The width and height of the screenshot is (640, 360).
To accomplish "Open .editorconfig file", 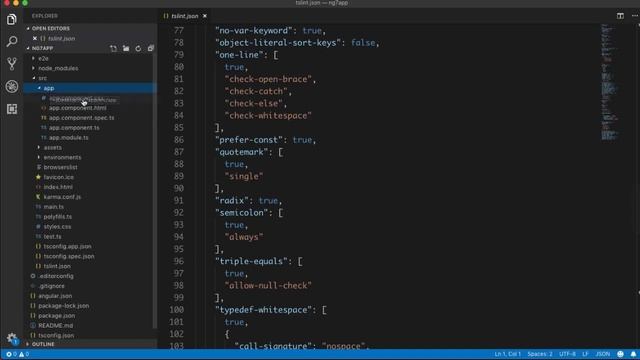I will [x=56, y=276].
